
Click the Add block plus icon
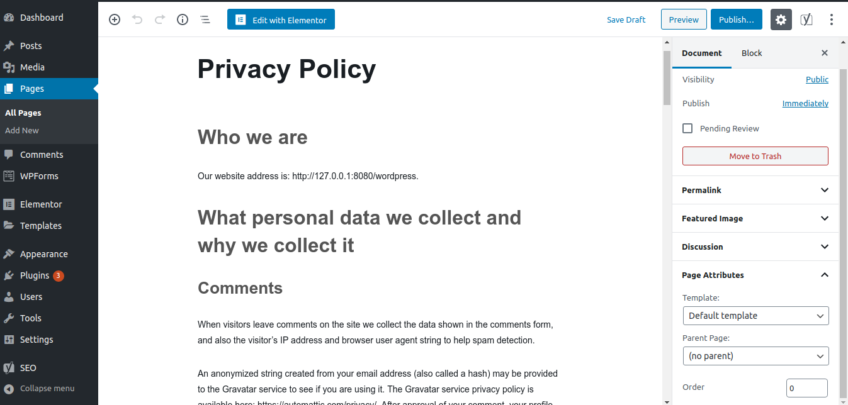[114, 19]
